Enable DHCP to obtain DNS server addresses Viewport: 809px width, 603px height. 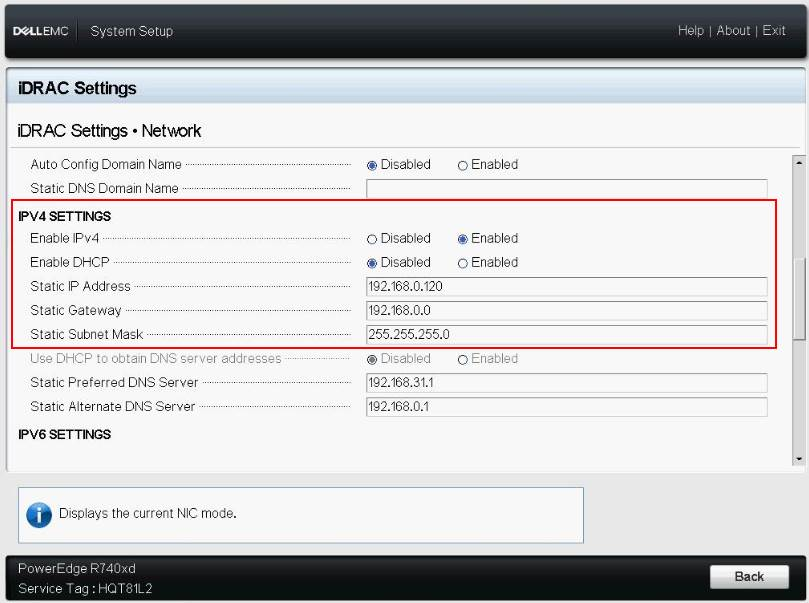coord(463,359)
